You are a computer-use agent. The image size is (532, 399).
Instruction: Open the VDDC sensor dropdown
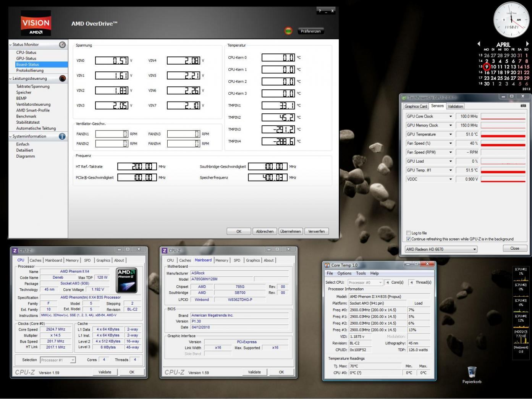[451, 179]
